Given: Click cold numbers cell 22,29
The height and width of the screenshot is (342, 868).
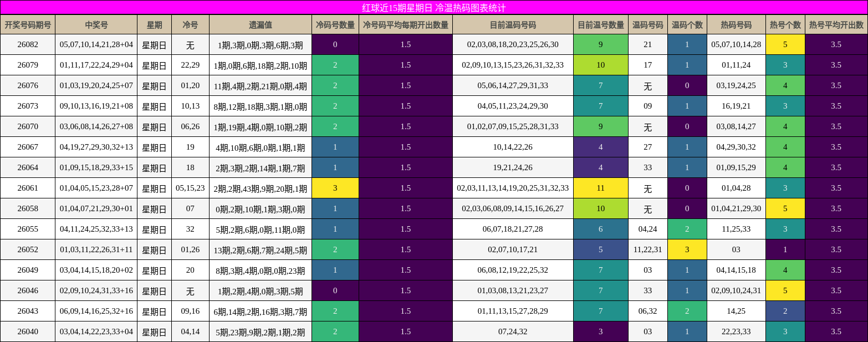Looking at the screenshot, I should click(190, 65).
